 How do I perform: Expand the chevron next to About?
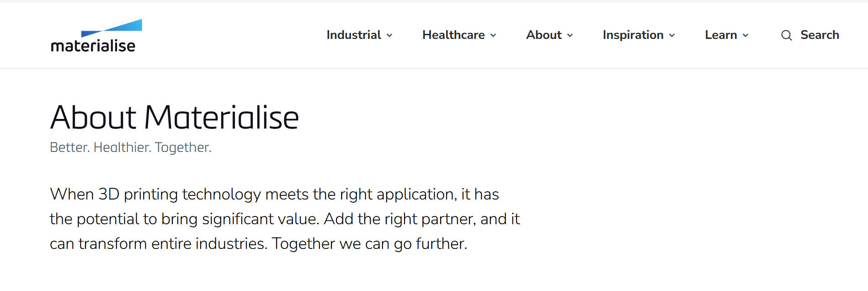[570, 36]
